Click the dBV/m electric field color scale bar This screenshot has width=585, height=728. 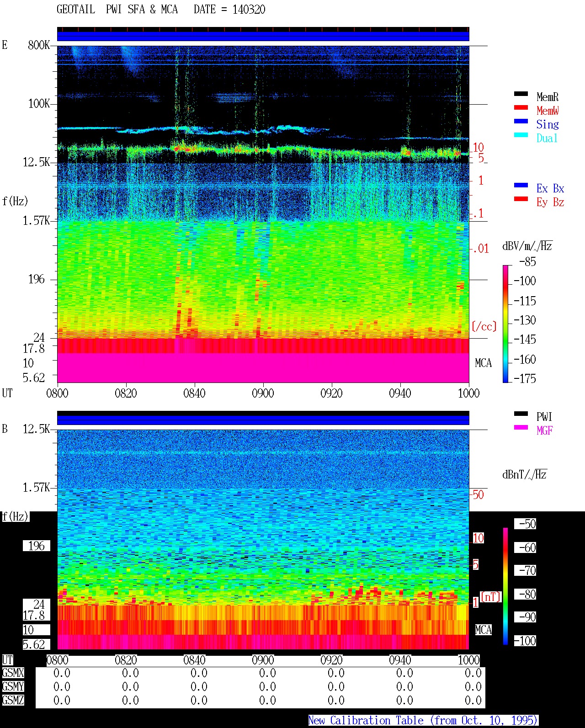tap(505, 324)
